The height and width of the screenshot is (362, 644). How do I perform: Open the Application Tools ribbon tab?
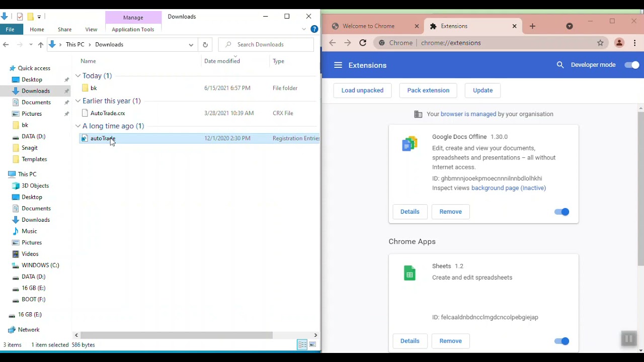click(x=133, y=30)
